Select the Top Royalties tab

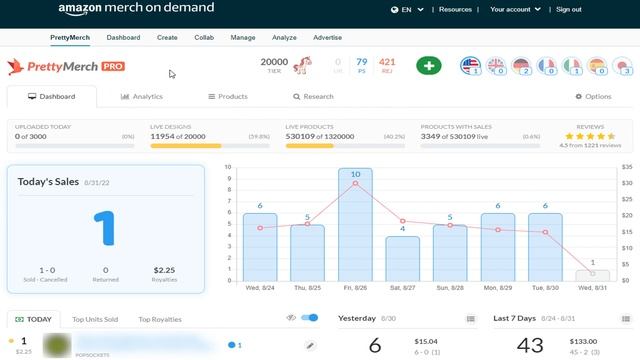(160, 320)
